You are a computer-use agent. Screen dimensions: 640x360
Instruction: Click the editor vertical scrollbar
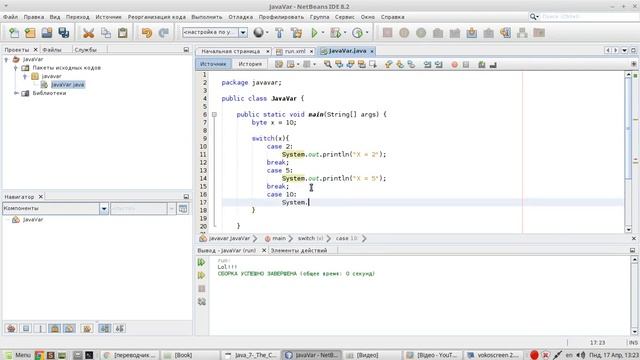point(628,151)
